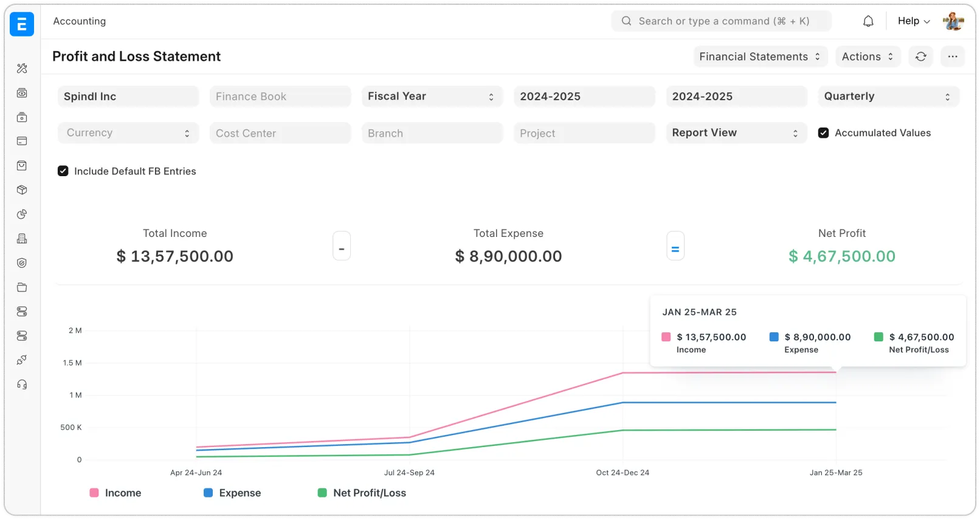Click the Accounting breadcrumb link
This screenshot has width=980, height=520.
[x=80, y=21]
